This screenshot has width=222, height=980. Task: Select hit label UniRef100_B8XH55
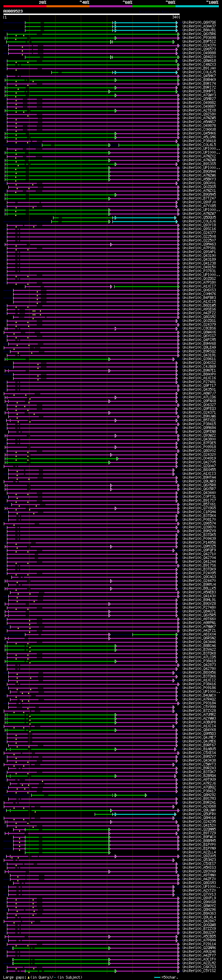click(199, 470)
